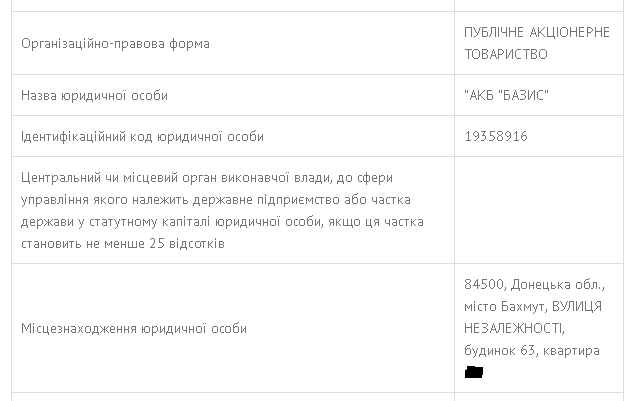The width and height of the screenshot is (635, 401).
Task: Click the "місто Бахмут, ВУЛИЦЯ" address line
Action: (x=533, y=306)
